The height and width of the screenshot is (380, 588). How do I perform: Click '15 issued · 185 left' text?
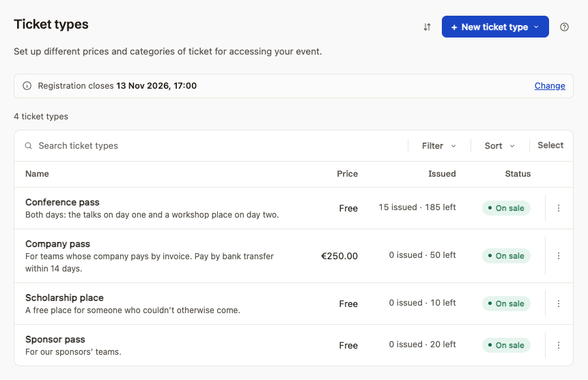(x=417, y=207)
